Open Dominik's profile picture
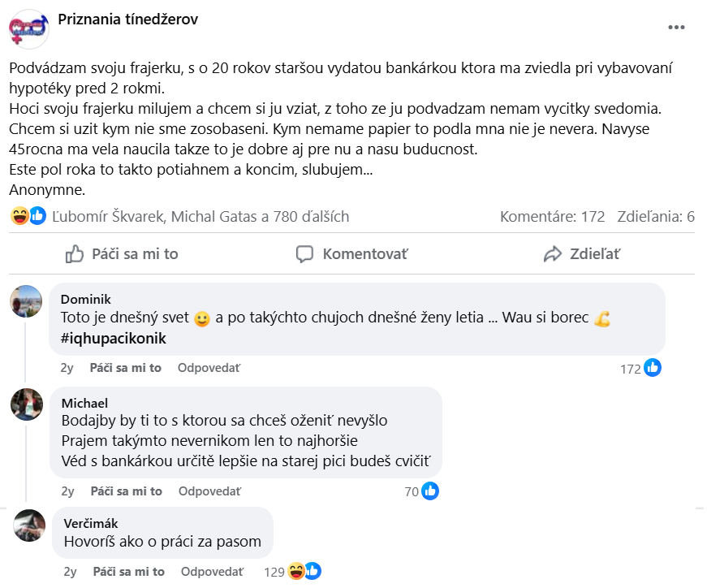This screenshot has width=707, height=588. tap(26, 301)
